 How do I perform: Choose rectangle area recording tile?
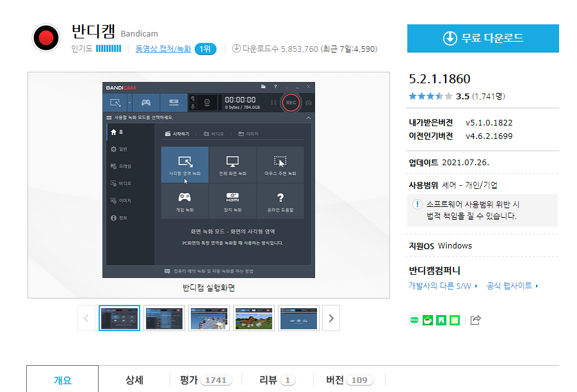coord(184,165)
